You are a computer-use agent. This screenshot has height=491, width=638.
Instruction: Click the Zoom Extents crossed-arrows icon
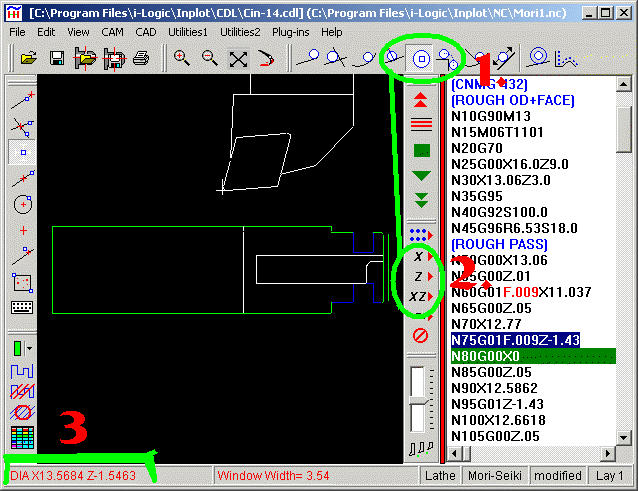click(x=238, y=58)
